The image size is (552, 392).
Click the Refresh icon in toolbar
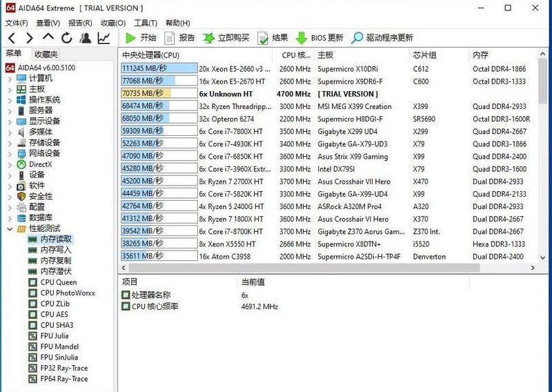pyautogui.click(x=66, y=38)
